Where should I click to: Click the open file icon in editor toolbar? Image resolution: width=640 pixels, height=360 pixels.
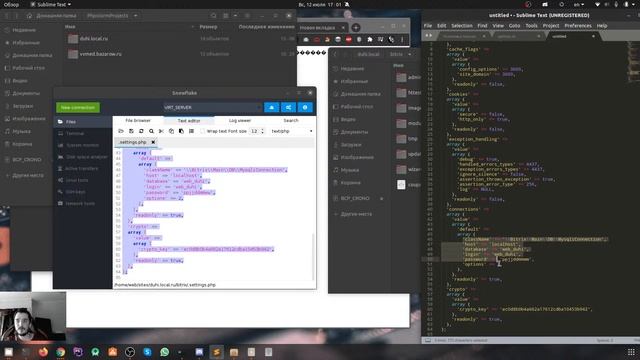[x=121, y=131]
